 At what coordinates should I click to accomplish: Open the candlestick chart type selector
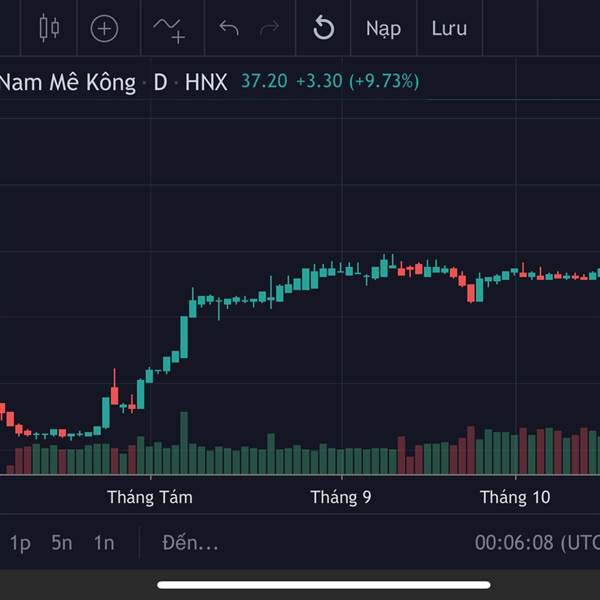pos(49,28)
